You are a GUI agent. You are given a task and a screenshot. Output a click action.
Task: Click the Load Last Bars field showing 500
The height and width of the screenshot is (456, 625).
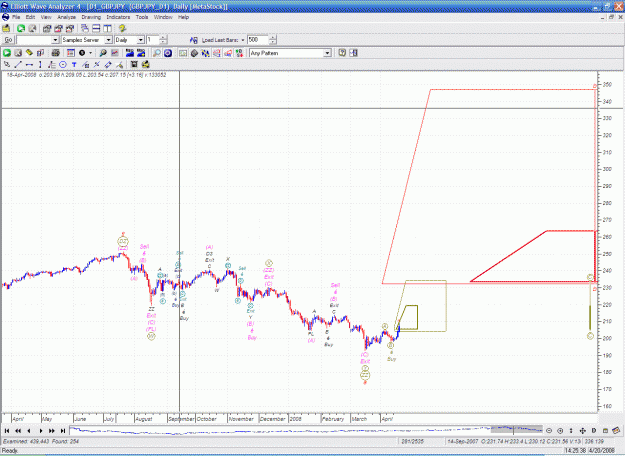click(x=258, y=40)
